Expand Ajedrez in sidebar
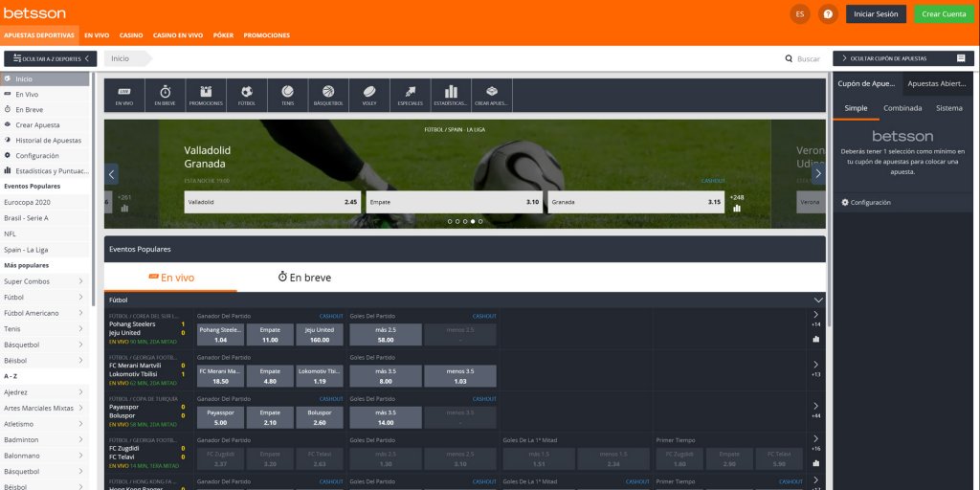 pyautogui.click(x=80, y=391)
